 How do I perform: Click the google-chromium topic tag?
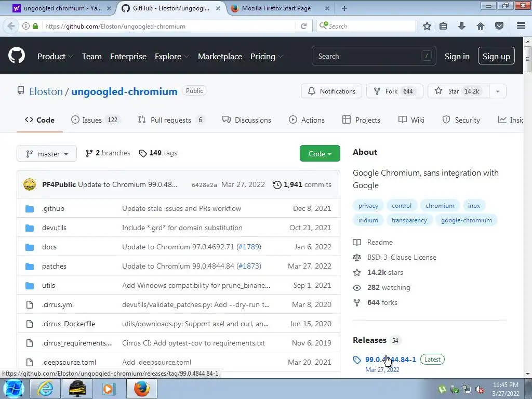(466, 220)
